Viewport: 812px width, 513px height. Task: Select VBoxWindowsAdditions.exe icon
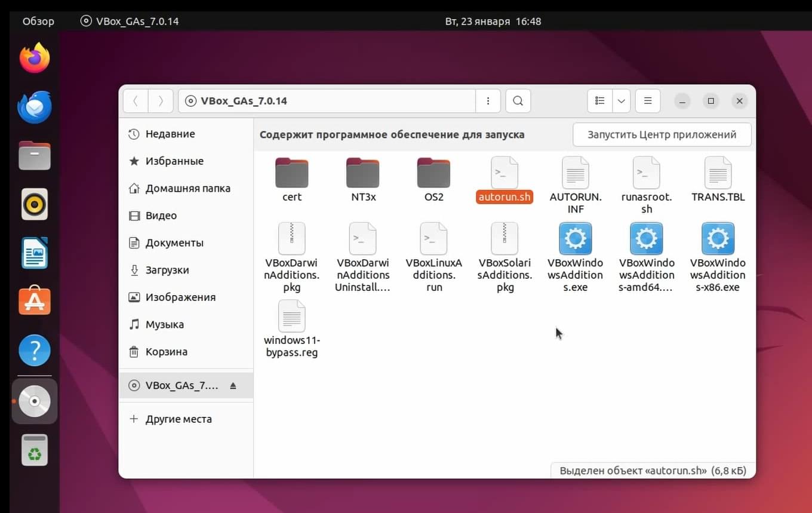576,239
